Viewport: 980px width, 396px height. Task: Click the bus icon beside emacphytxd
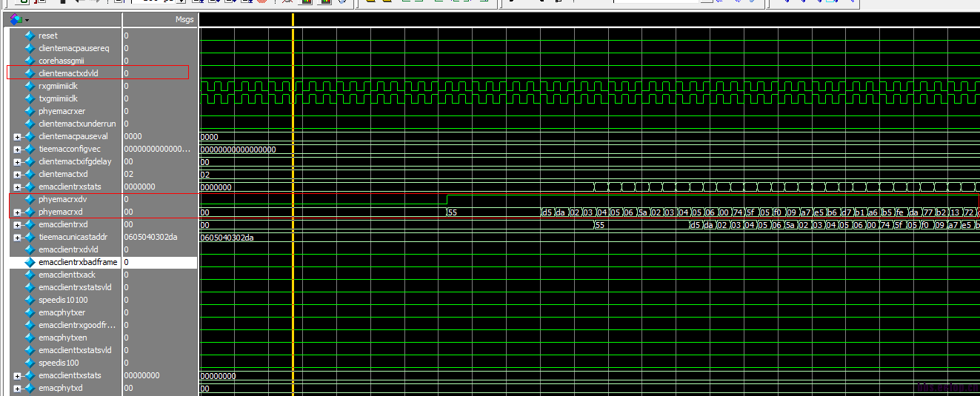pyautogui.click(x=30, y=388)
